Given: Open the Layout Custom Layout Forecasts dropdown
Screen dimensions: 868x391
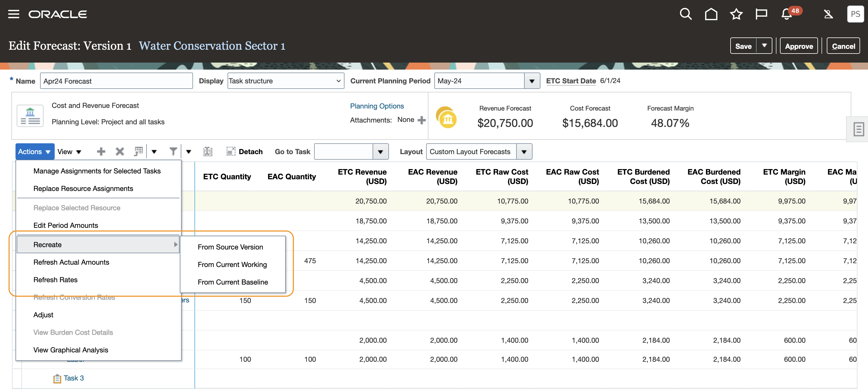Looking at the screenshot, I should (524, 152).
